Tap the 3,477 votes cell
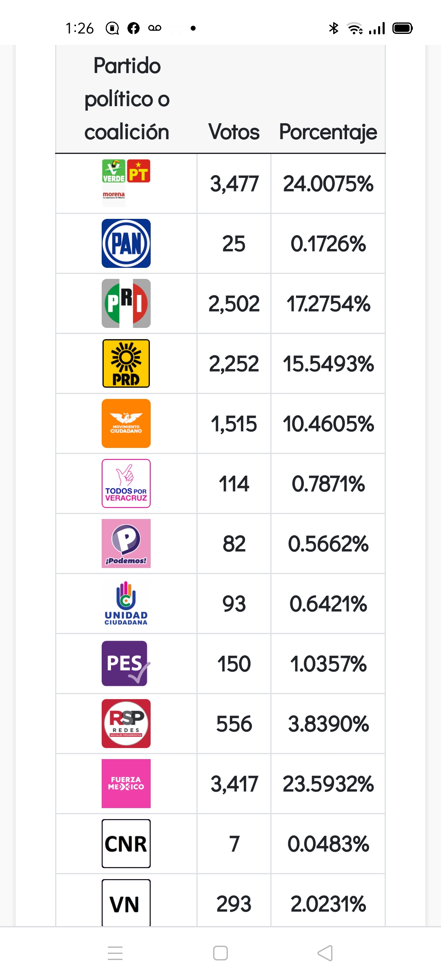The height and width of the screenshot is (980, 441). pyautogui.click(x=234, y=184)
